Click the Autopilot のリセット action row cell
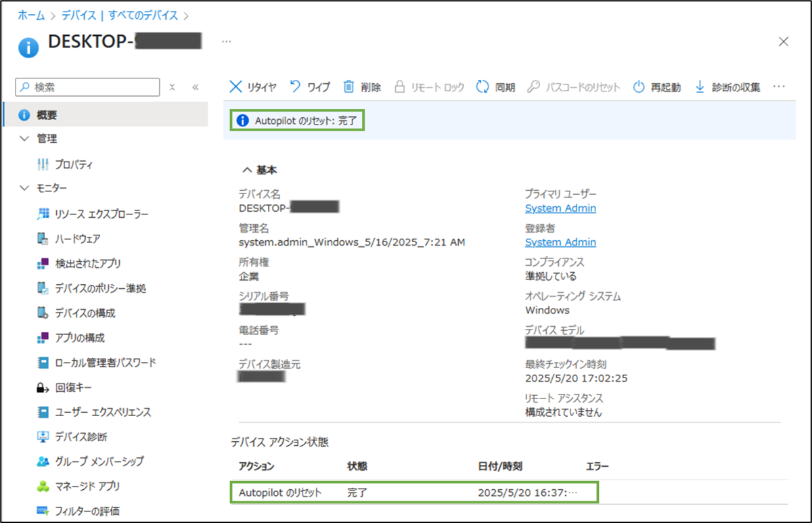Screen dimensions: 812x523 280,493
